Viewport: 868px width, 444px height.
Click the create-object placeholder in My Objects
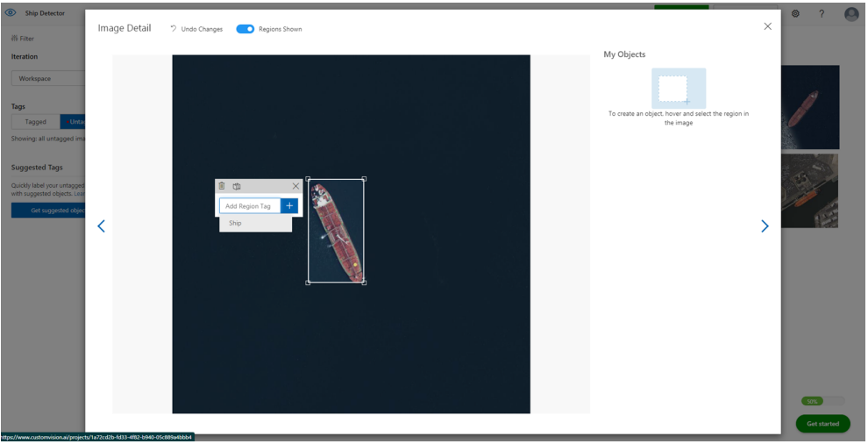tap(679, 88)
